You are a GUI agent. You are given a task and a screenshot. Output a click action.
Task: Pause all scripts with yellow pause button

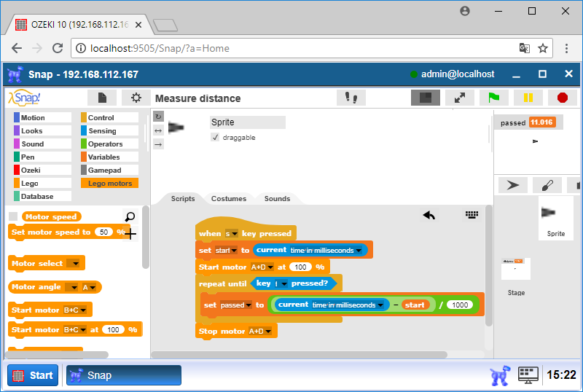point(528,98)
